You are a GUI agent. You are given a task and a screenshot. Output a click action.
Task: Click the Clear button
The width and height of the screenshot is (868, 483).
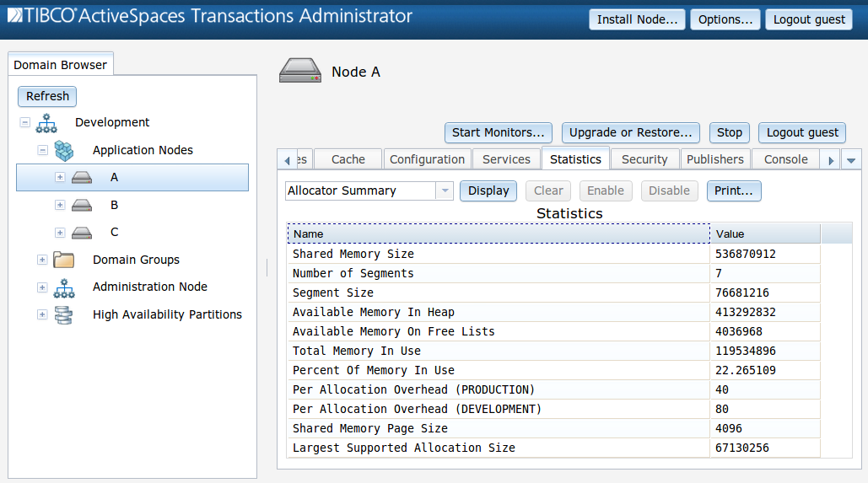(x=548, y=191)
